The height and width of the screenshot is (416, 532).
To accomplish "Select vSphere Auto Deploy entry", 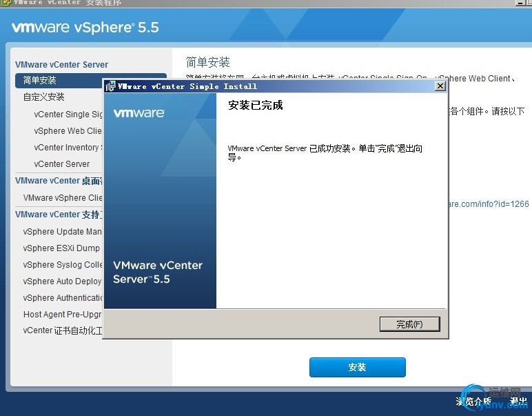I will pos(63,281).
